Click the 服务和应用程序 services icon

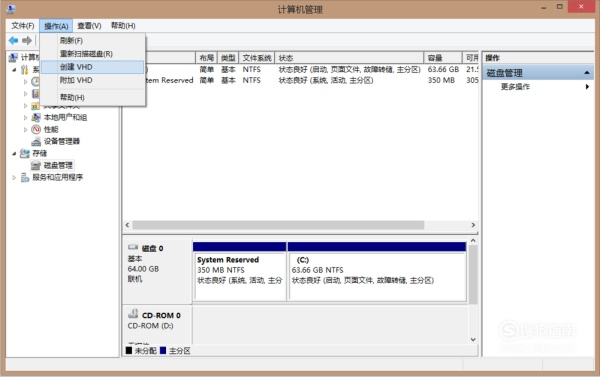click(25, 177)
